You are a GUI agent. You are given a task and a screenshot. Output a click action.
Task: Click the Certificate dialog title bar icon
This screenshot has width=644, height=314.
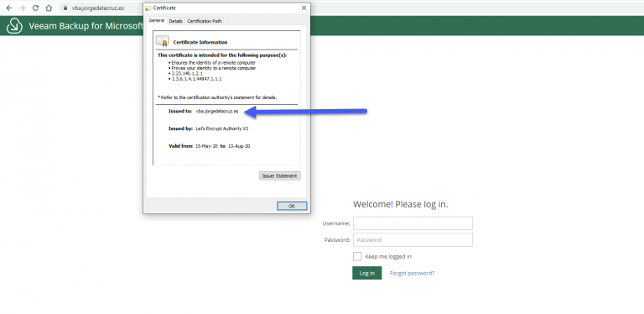tap(148, 8)
